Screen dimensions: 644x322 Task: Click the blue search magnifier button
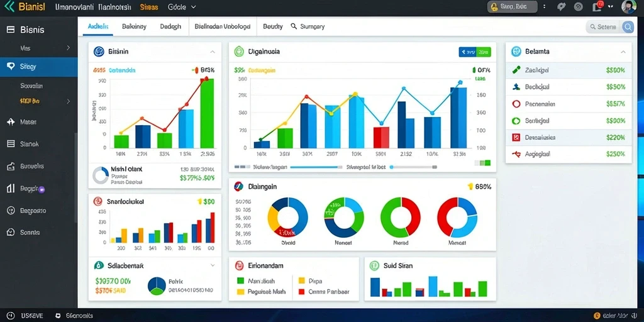pyautogui.click(x=628, y=27)
